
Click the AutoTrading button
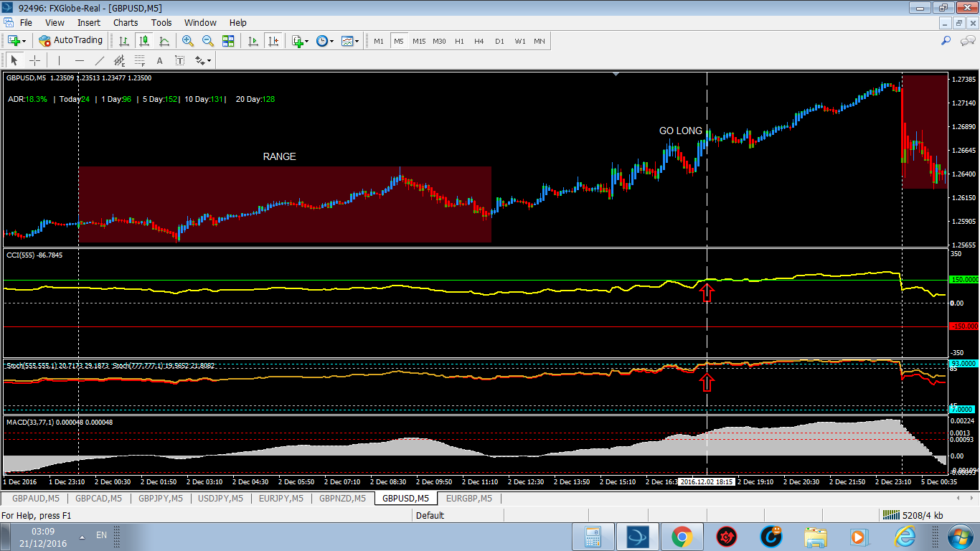tap(71, 41)
